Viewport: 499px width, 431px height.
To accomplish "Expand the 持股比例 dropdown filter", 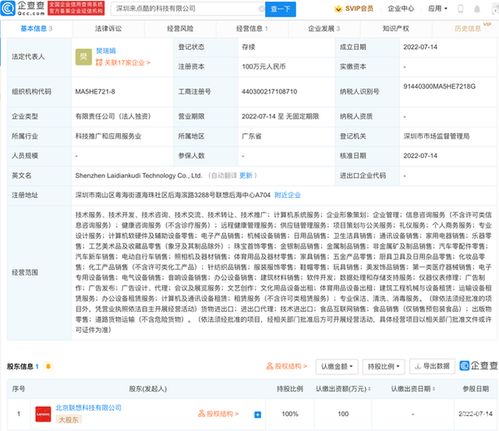I will pyautogui.click(x=383, y=366).
